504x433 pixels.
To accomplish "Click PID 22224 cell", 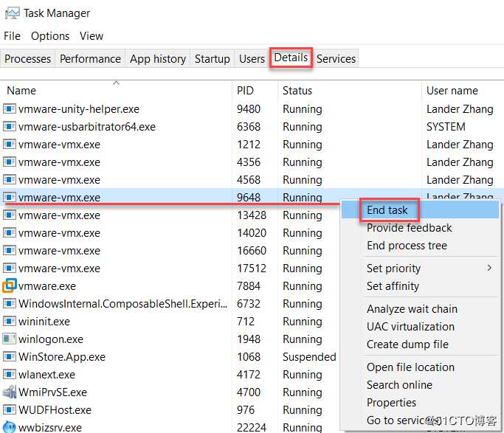I will point(252,428).
